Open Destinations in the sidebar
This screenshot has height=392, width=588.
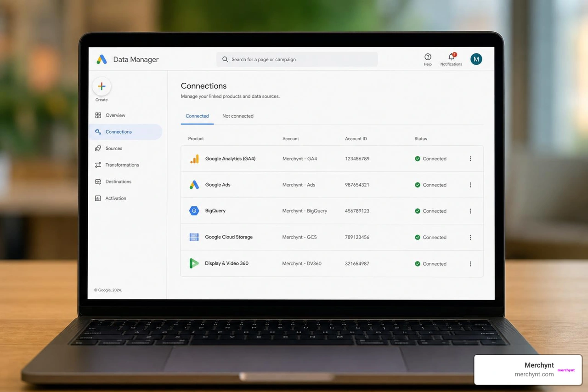tap(119, 182)
